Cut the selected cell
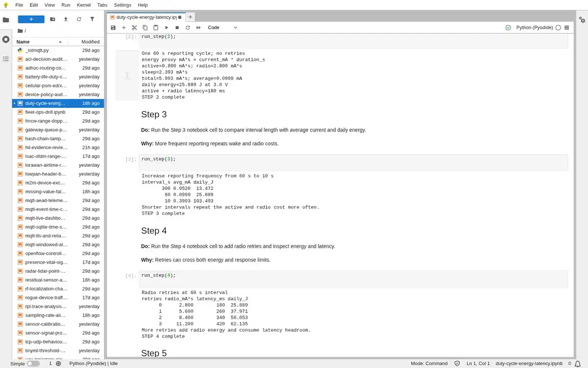Viewport: 588px width, 368px height. click(134, 27)
